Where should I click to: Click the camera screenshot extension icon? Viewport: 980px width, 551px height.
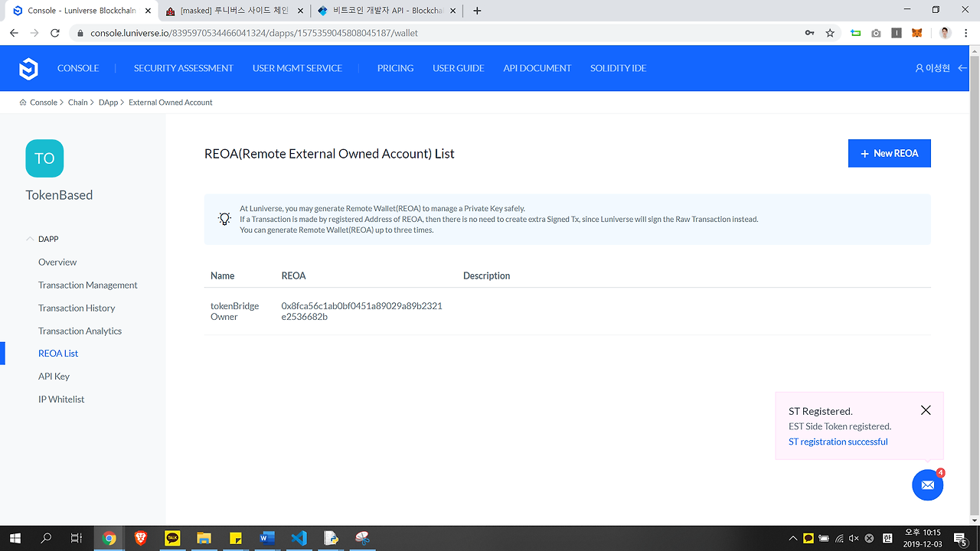pos(876,33)
